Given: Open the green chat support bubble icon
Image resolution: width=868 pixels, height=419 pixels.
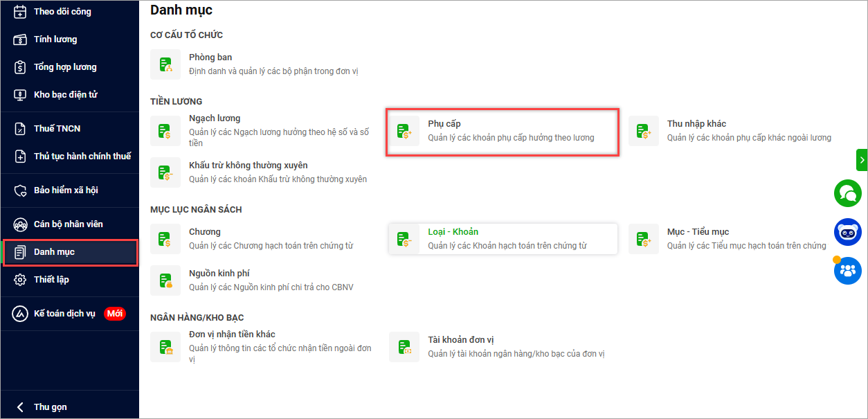Looking at the screenshot, I should pyautogui.click(x=847, y=193).
